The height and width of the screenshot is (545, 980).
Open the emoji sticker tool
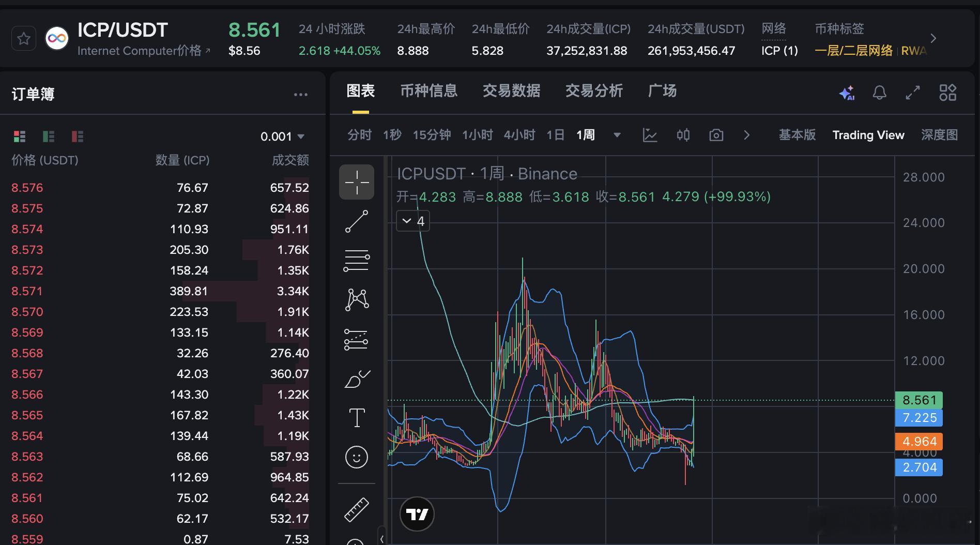coord(357,457)
